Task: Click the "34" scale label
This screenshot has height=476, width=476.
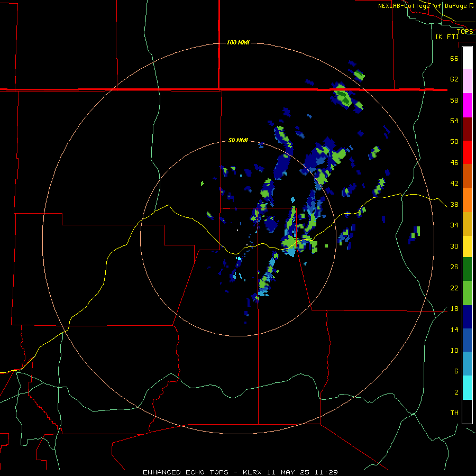Action: [454, 225]
